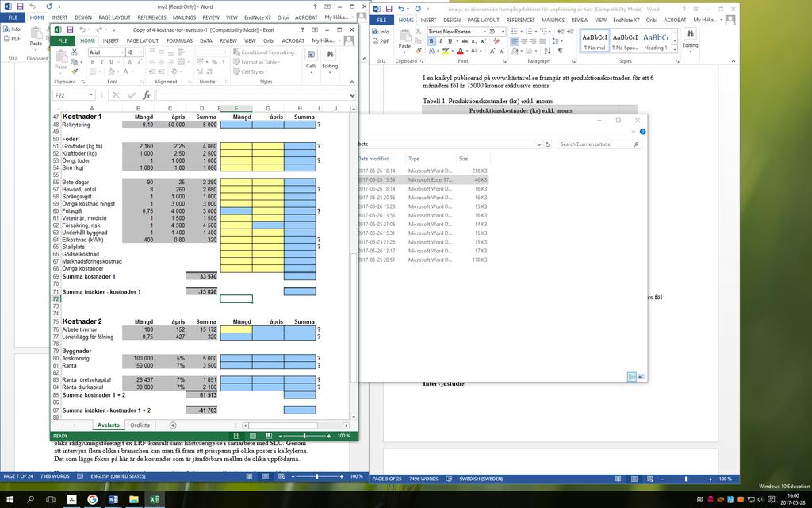Click the Insert Function fx icon in Excel

pos(147,95)
